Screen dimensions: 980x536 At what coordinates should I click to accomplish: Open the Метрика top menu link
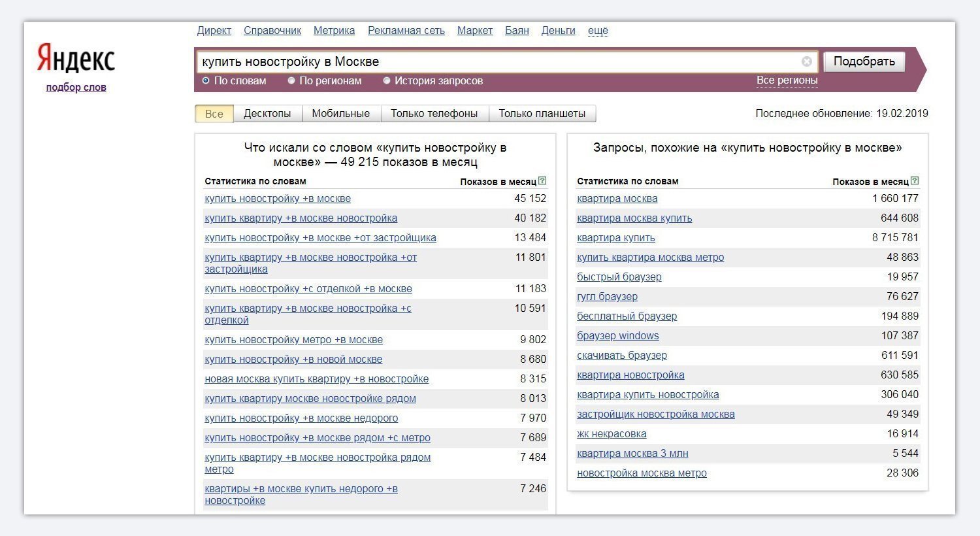click(x=335, y=31)
